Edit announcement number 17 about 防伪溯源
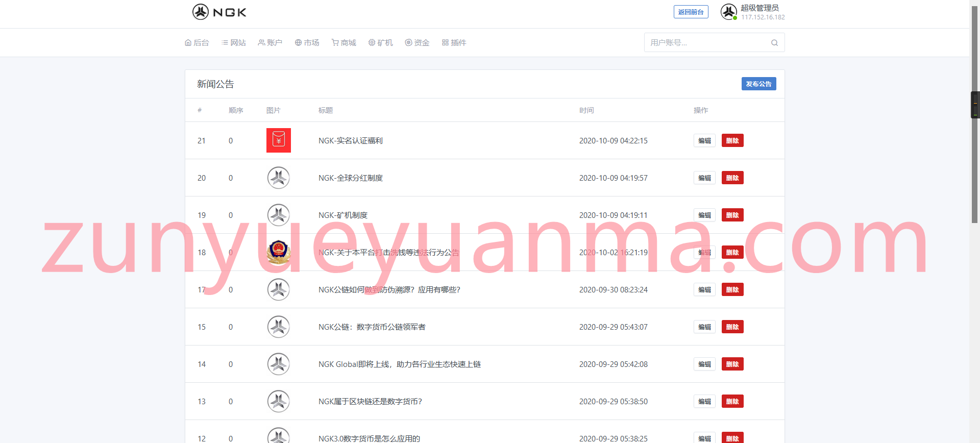Image resolution: width=980 pixels, height=443 pixels. tap(704, 289)
